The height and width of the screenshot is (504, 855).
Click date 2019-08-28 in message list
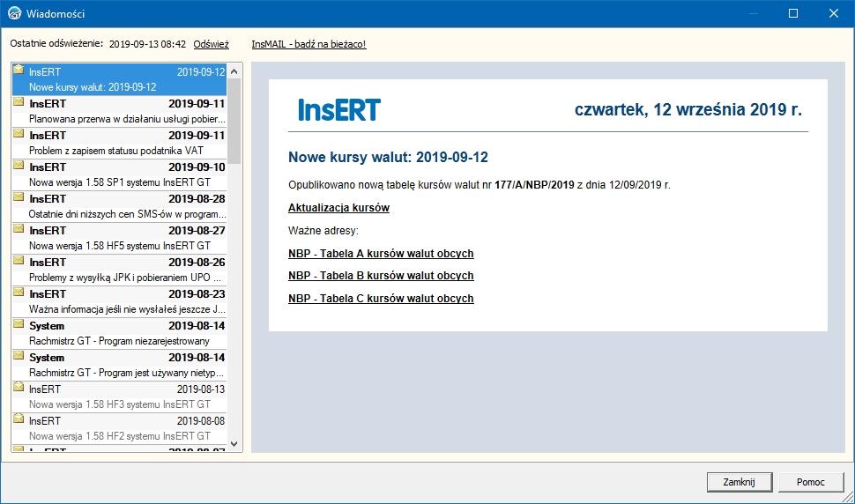pos(197,199)
